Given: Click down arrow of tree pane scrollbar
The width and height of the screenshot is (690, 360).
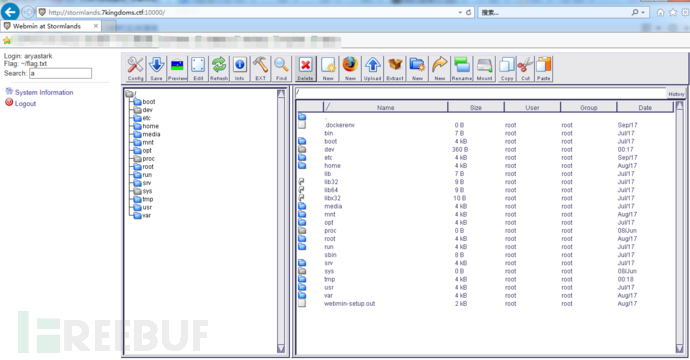Looking at the screenshot, I should 281,349.
